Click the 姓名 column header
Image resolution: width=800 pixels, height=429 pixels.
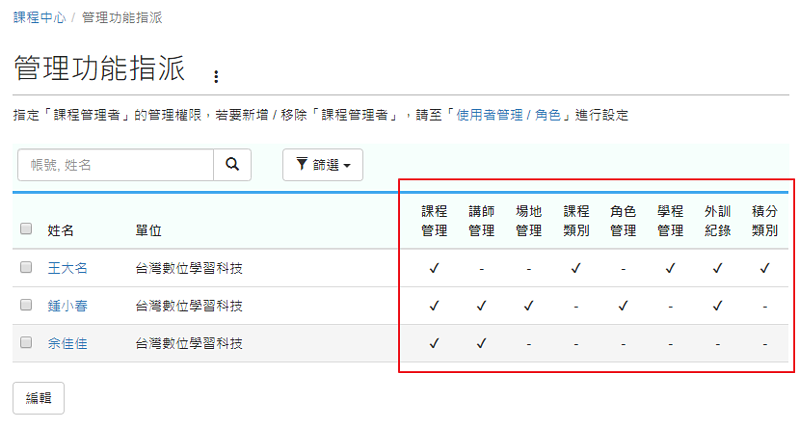pyautogui.click(x=61, y=231)
